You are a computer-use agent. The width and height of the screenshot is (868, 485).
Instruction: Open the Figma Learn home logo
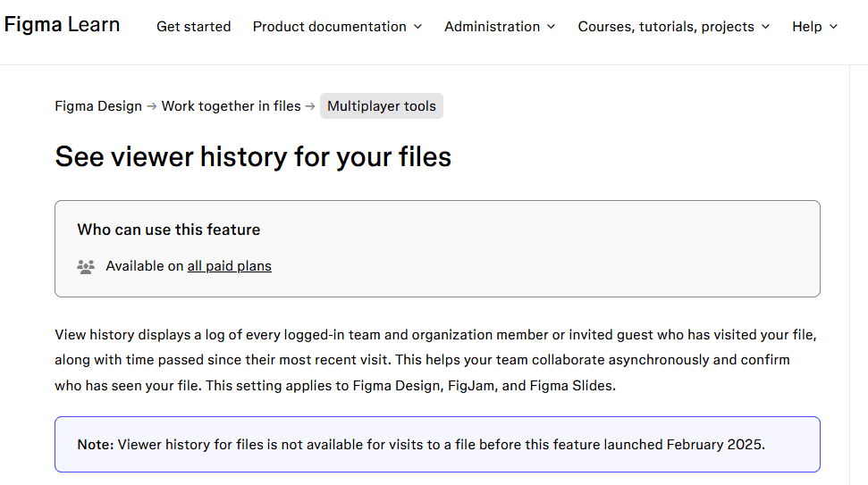62,25
